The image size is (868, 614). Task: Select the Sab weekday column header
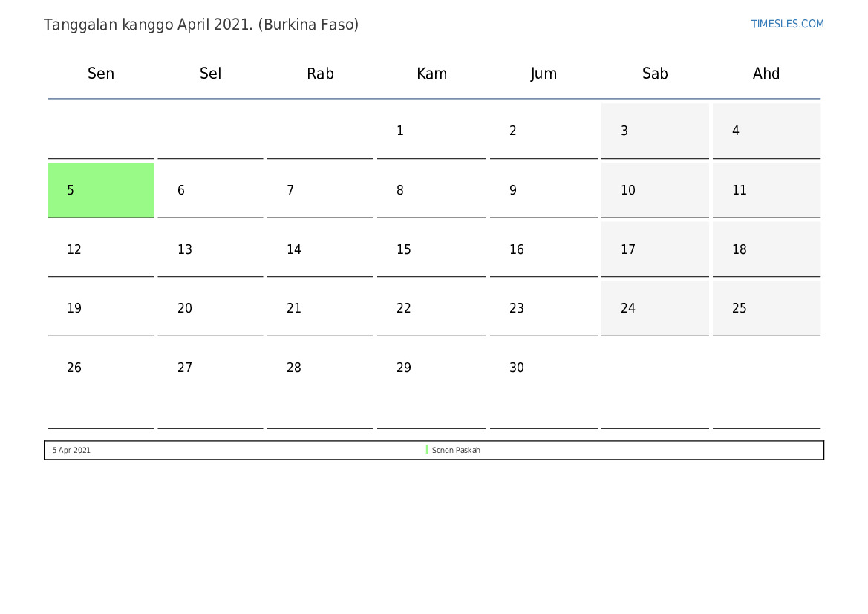click(x=655, y=74)
